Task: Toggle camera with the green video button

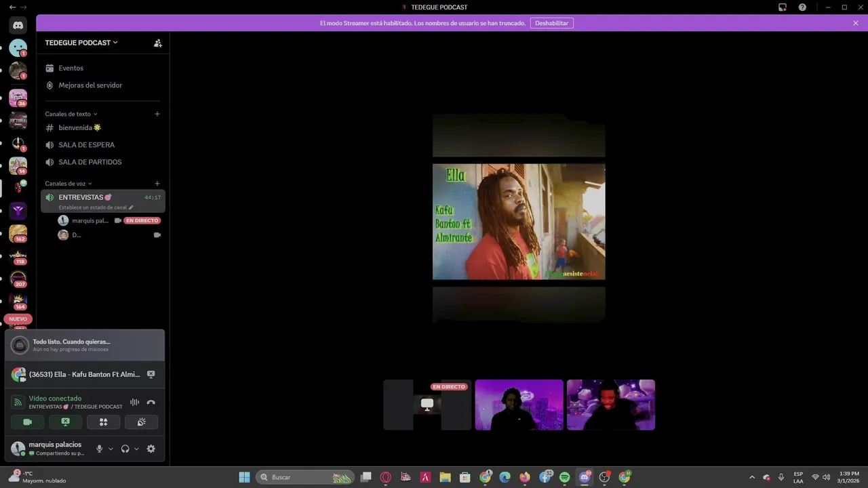Action: tap(28, 422)
